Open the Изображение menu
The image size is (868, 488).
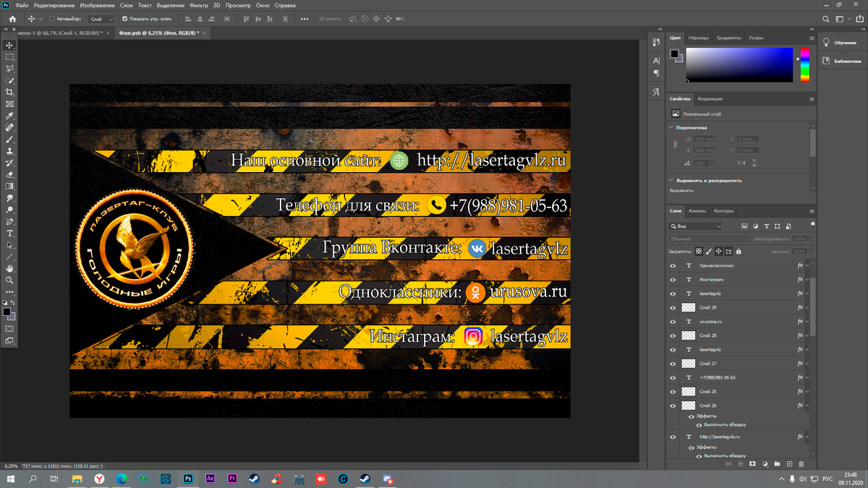tap(98, 5)
